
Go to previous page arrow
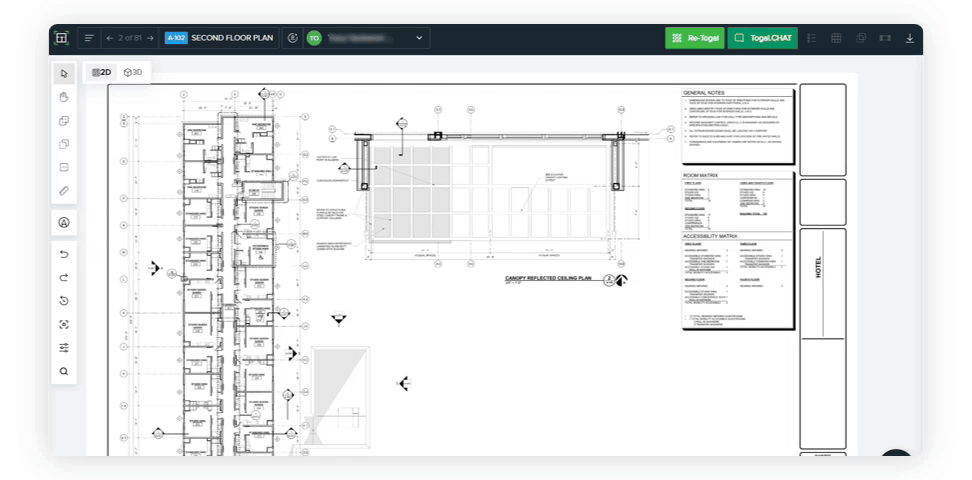(110, 38)
